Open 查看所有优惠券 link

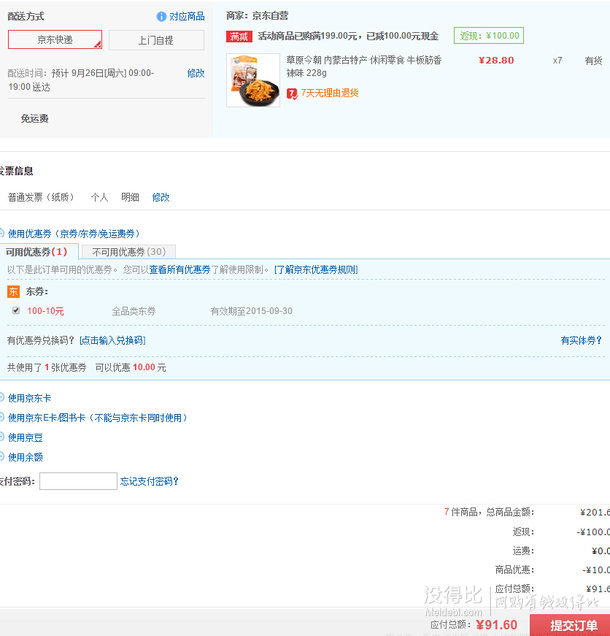click(x=180, y=270)
